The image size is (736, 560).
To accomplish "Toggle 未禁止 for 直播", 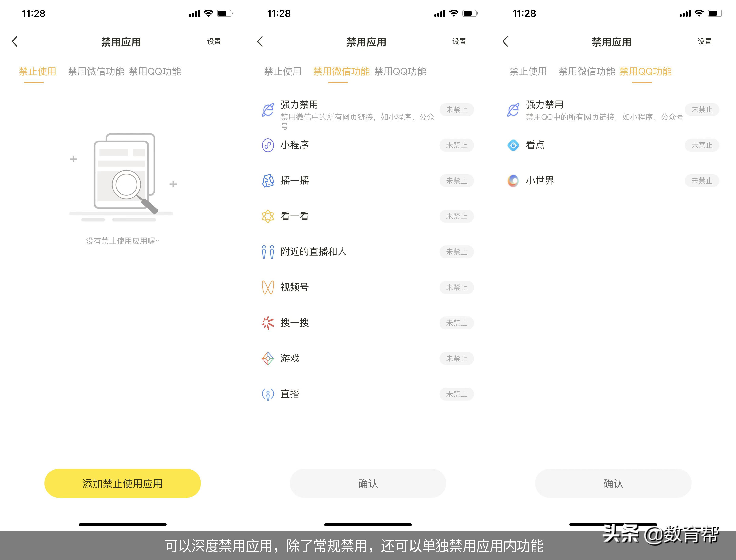I will click(457, 394).
